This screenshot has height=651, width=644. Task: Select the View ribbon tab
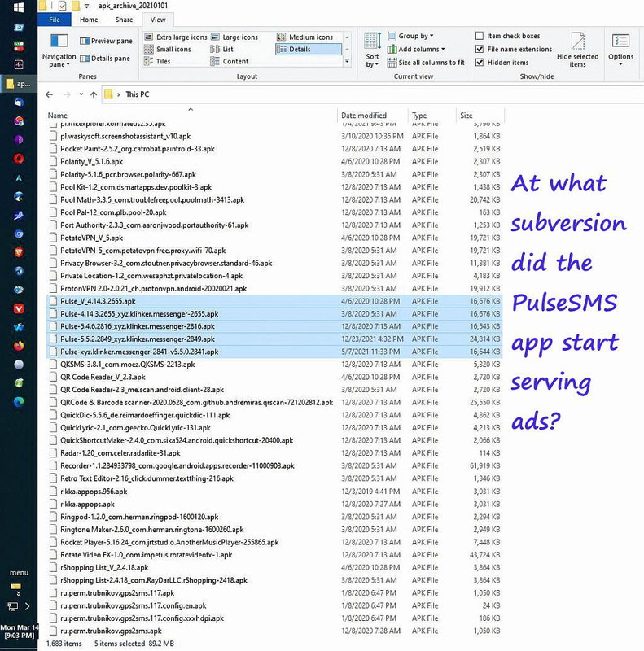[158, 20]
